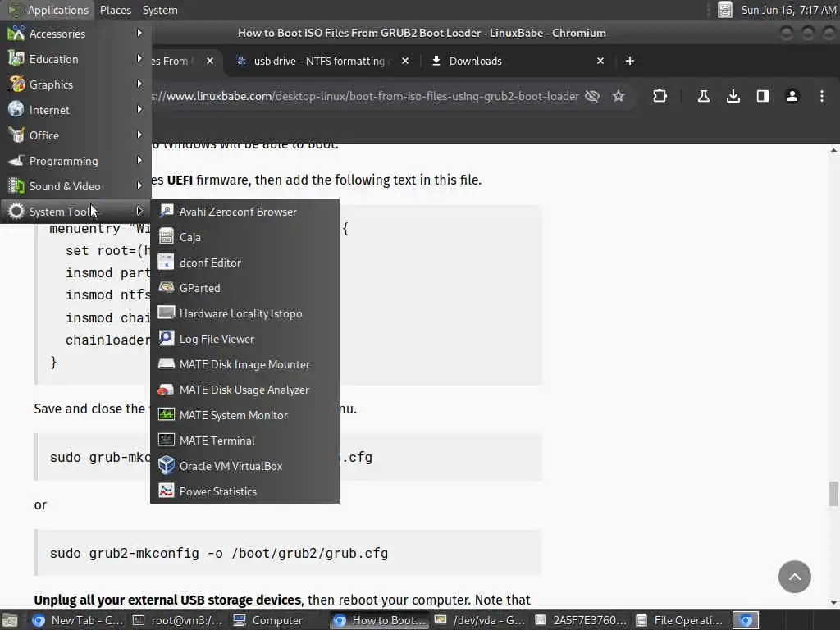Switch to usb drive NTFS formatting tab
The height and width of the screenshot is (630, 840).
point(319,61)
